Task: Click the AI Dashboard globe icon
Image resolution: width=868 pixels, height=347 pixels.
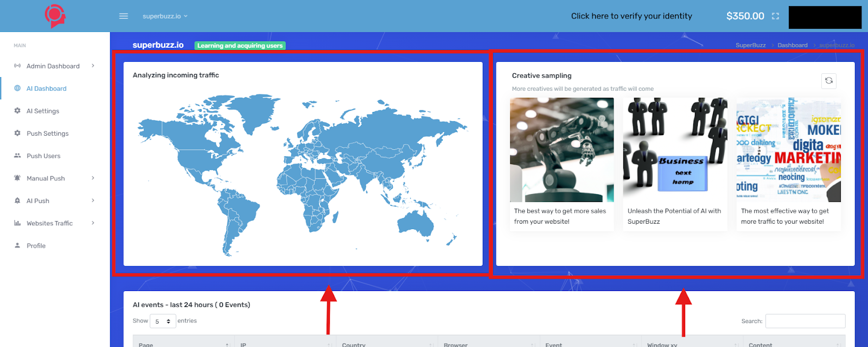Action: click(17, 88)
